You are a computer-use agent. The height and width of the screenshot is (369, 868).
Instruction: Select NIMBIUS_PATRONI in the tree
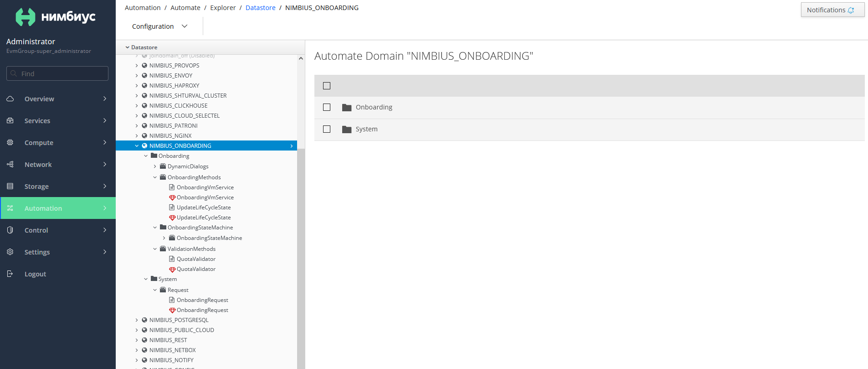173,125
